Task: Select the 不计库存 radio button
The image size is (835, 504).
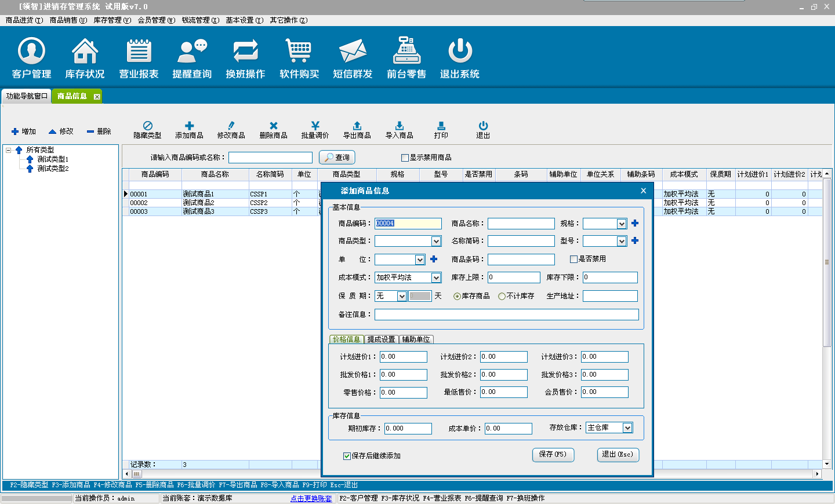Action: (x=502, y=296)
